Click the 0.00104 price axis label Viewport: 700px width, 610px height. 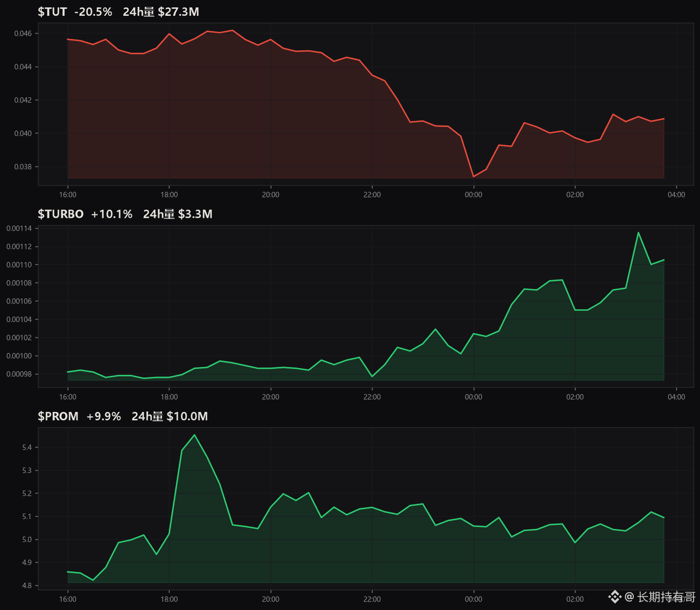coord(19,320)
